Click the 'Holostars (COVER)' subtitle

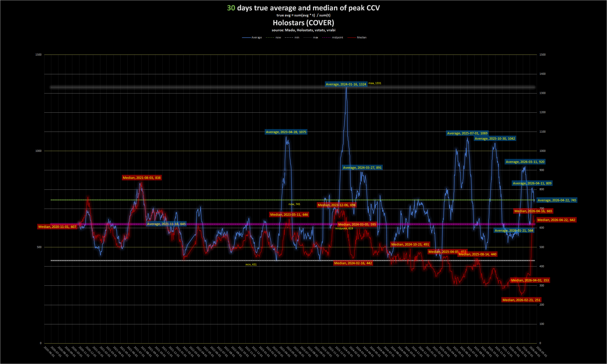303,23
